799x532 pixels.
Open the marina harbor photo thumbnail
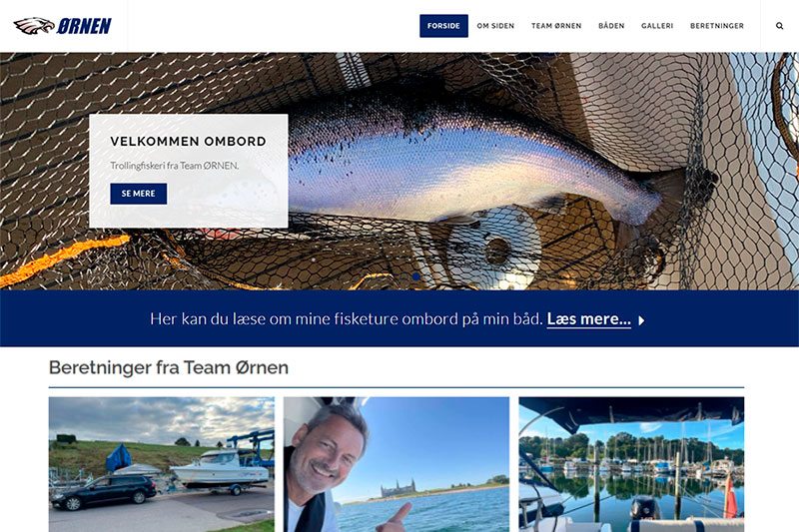(x=631, y=464)
